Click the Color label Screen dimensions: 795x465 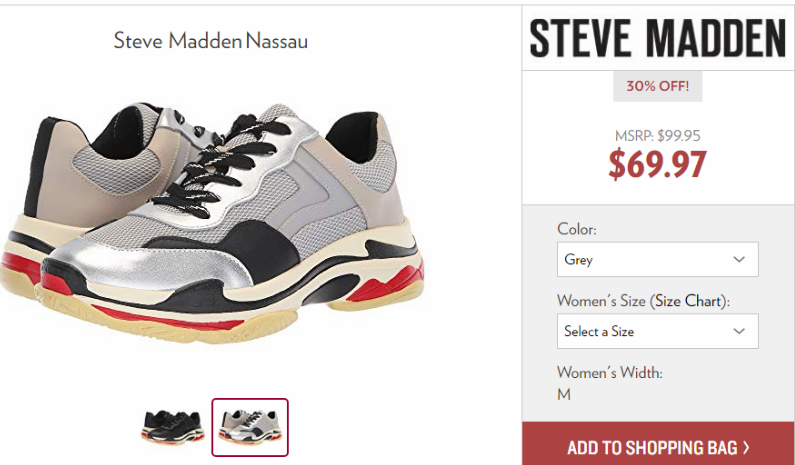[577, 229]
